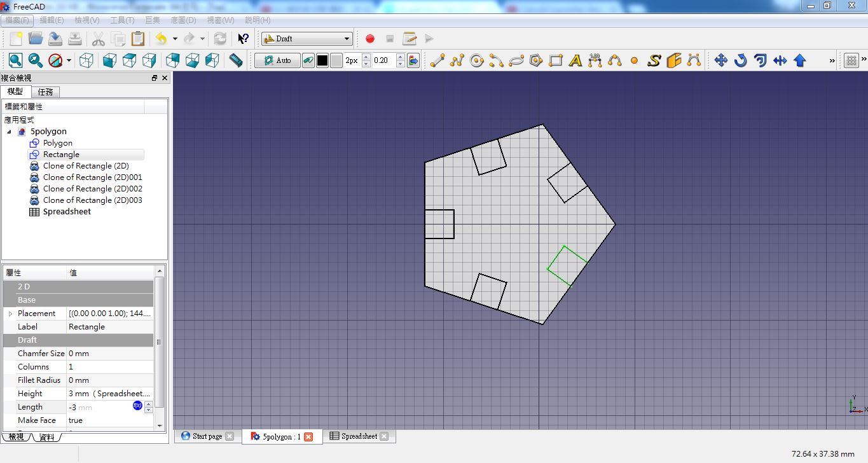Click the scissors Cut icon
The width and height of the screenshot is (868, 463).
click(99, 39)
